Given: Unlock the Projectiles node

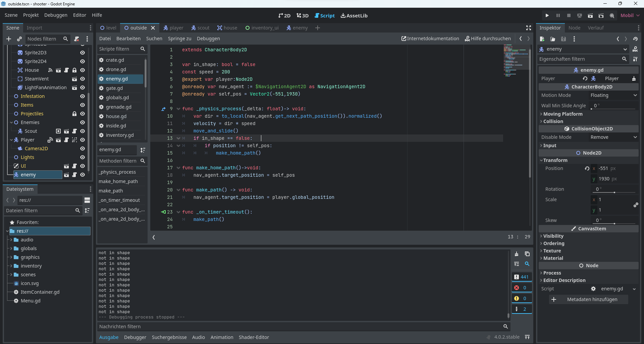Looking at the screenshot, I should [x=74, y=114].
